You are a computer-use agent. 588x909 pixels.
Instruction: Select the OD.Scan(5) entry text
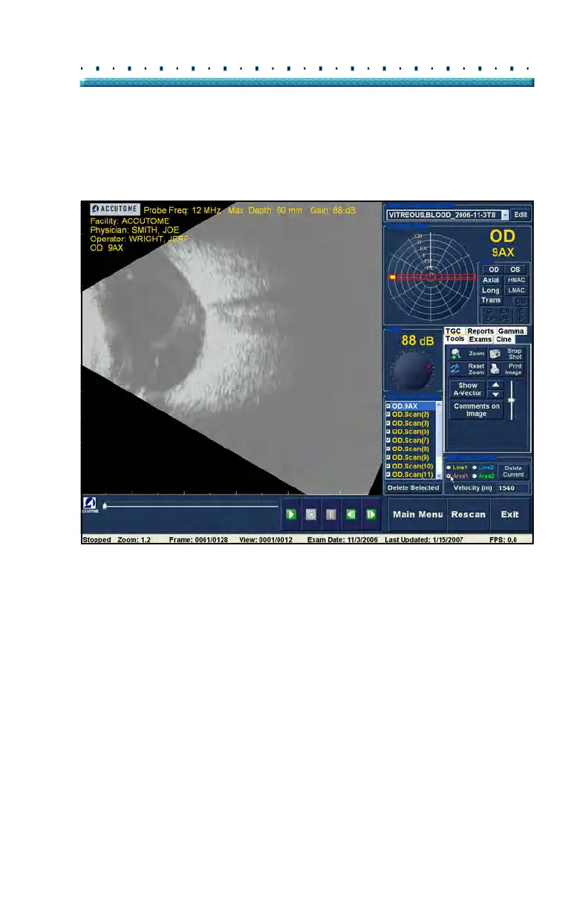[x=411, y=431]
